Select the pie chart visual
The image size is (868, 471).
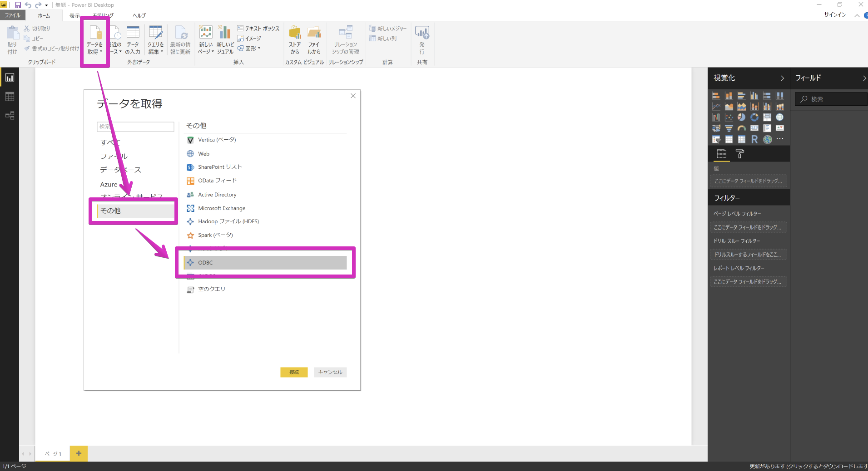coord(741,117)
